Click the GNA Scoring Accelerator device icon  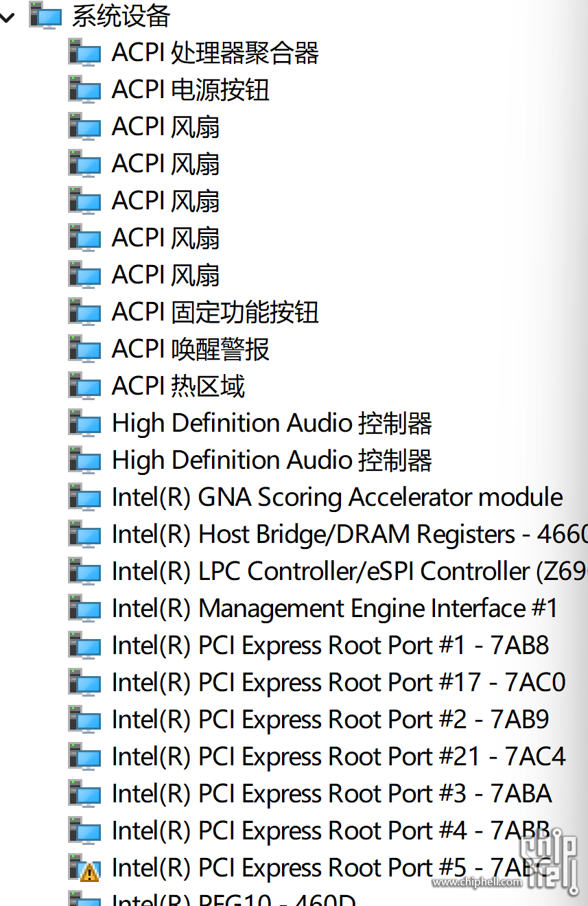tap(85, 498)
